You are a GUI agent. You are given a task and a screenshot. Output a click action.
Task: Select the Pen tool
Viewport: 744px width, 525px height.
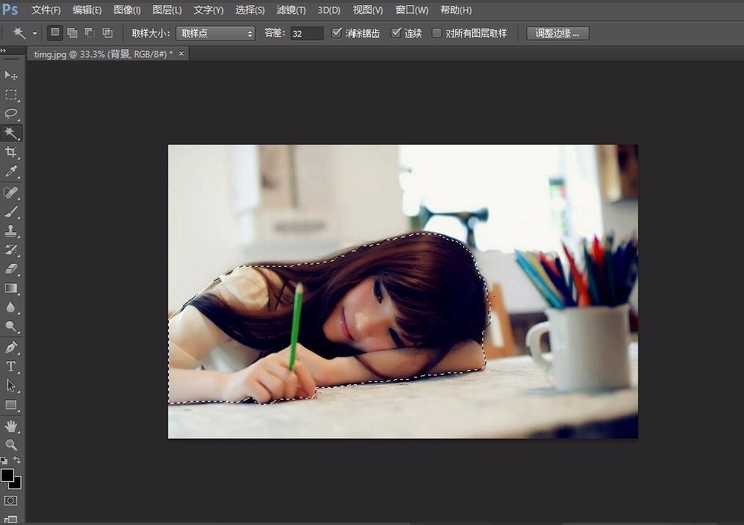point(11,347)
